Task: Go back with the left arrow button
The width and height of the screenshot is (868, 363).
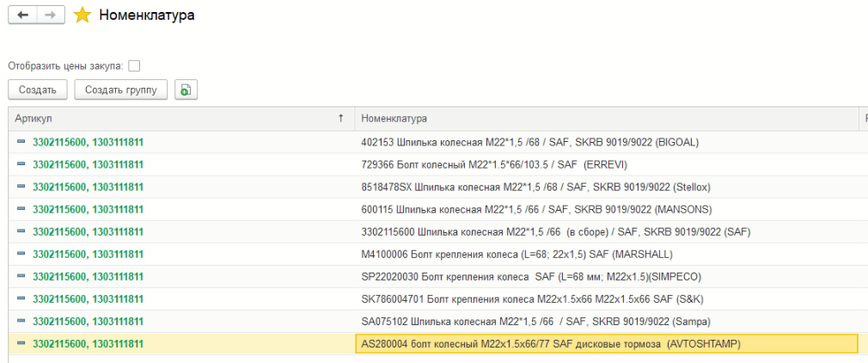Action: point(22,15)
